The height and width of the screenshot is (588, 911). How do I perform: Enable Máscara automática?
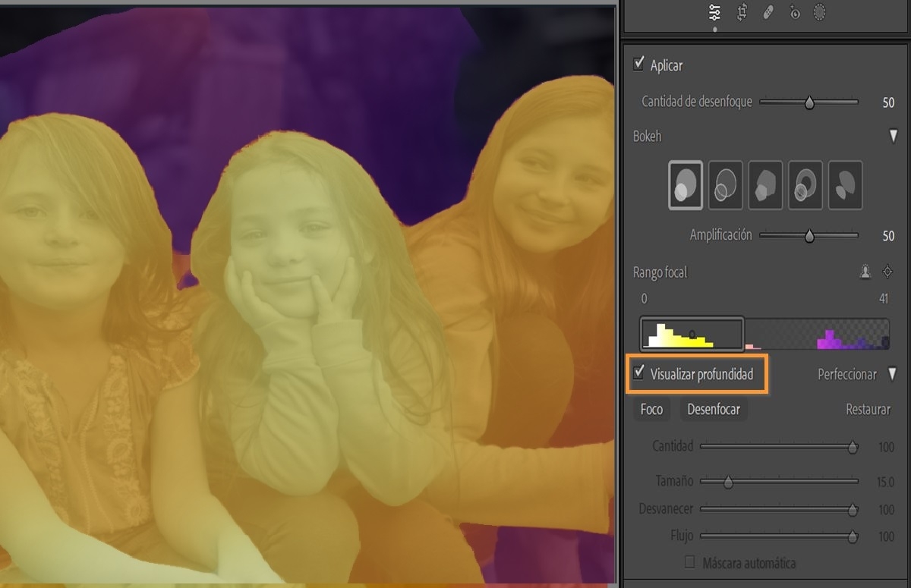click(689, 563)
